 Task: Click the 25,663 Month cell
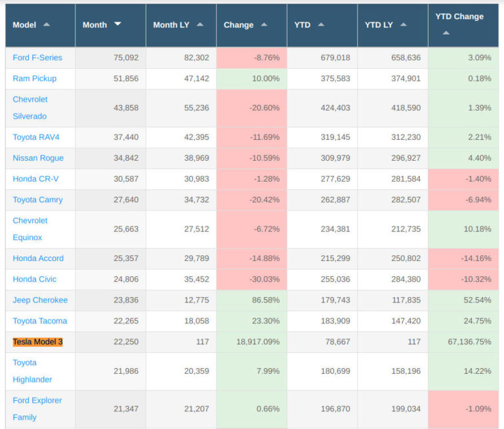coord(110,229)
